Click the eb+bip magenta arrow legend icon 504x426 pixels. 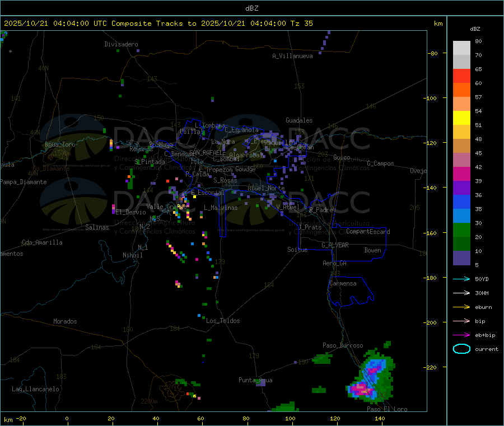click(x=461, y=335)
